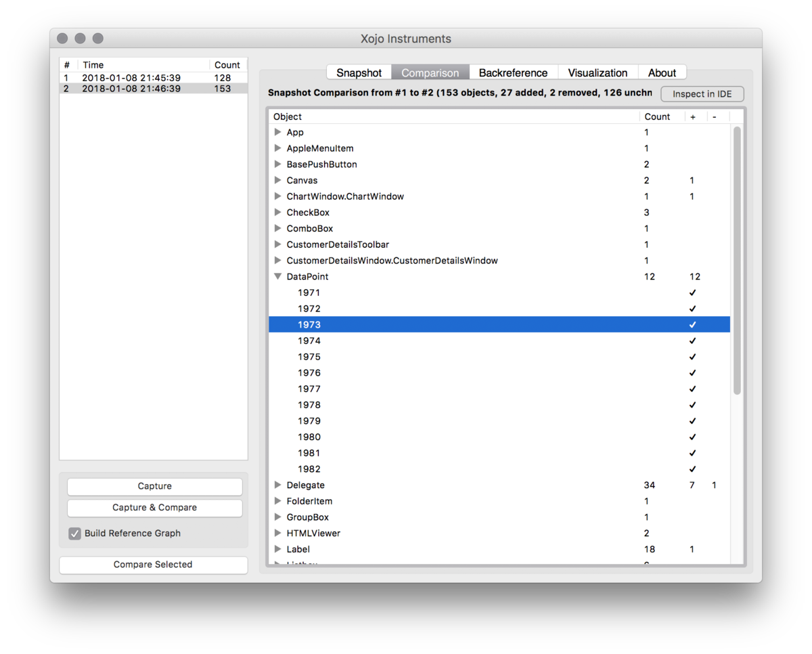Sort comparison list by Object header

tap(454, 116)
